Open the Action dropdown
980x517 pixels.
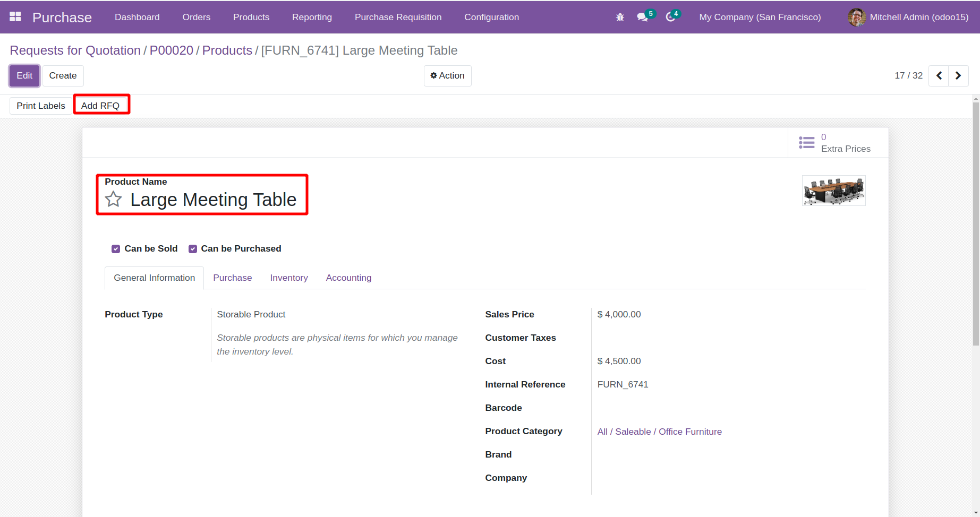click(447, 75)
